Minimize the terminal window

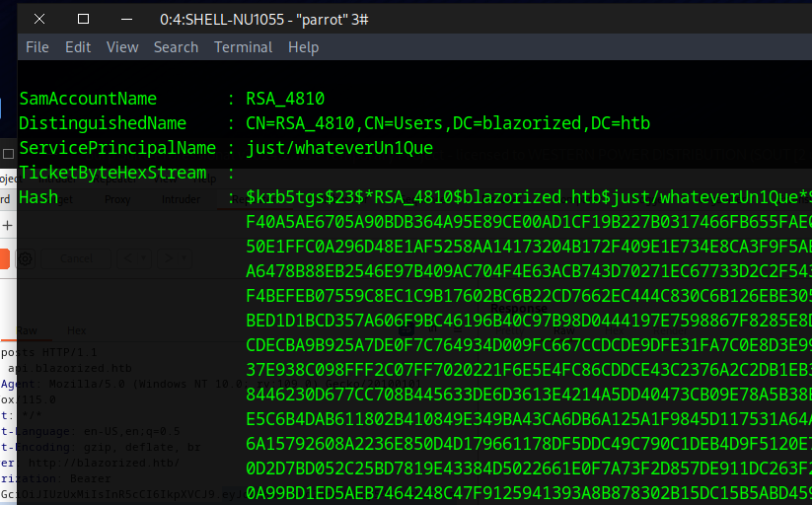[x=126, y=19]
